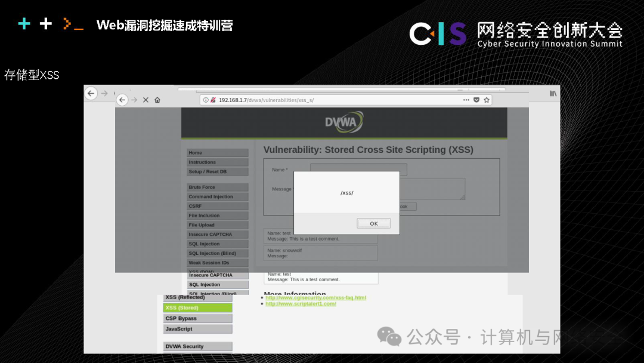Select CSP Bypass in the sidebar
Image resolution: width=644 pixels, height=363 pixels.
(197, 318)
